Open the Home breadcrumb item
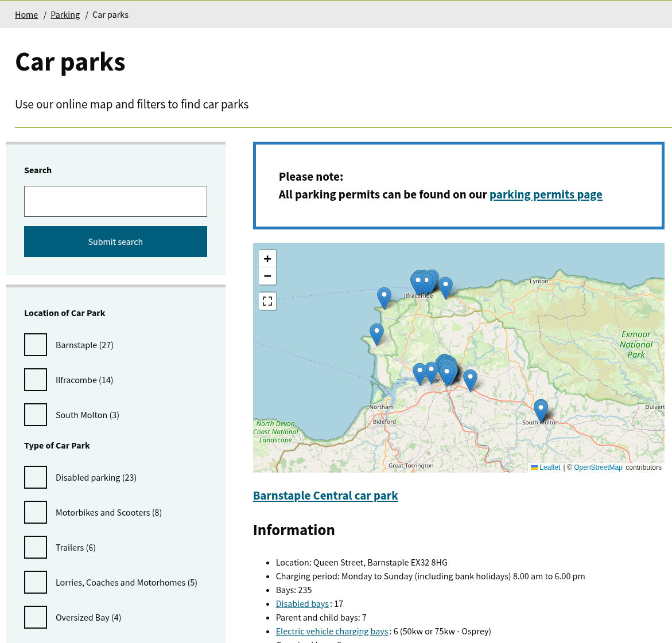This screenshot has height=643, width=672. [26, 14]
